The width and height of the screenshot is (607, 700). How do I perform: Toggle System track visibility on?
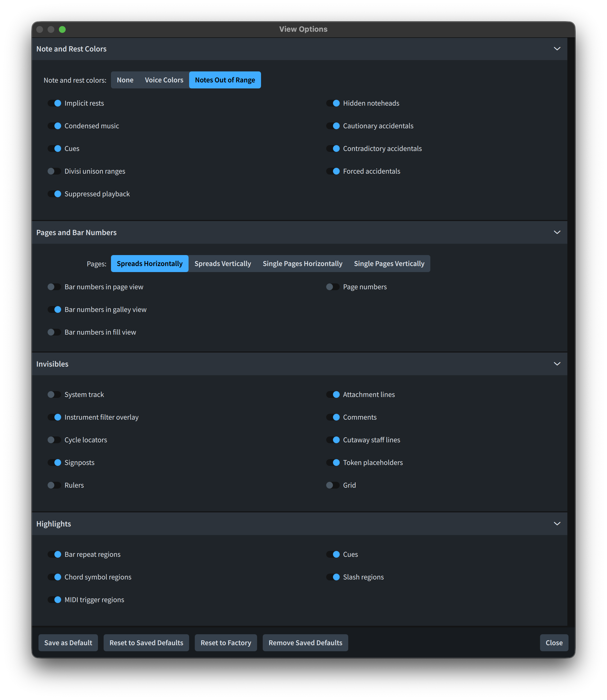55,394
